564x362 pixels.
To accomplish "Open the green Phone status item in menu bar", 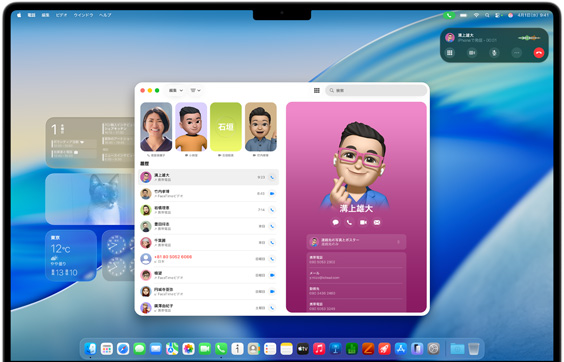I will (449, 15).
